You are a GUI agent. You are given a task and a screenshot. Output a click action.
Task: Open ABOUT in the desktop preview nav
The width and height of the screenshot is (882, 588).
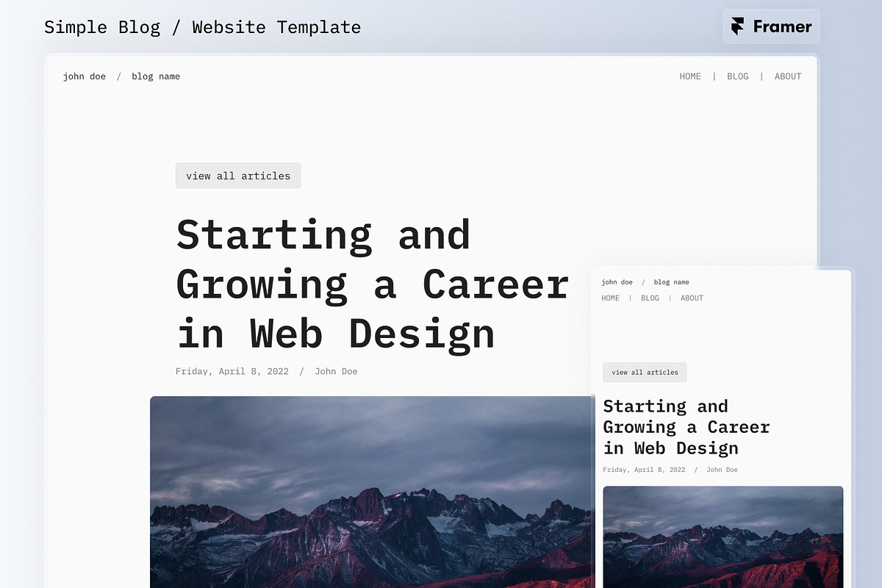click(x=788, y=76)
